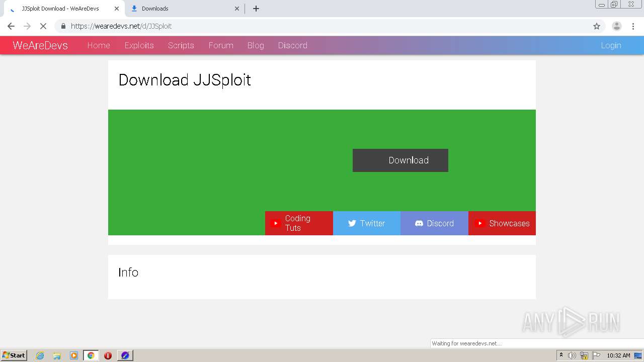Open the network tray icon
This screenshot has width=644, height=362.
pos(584,355)
